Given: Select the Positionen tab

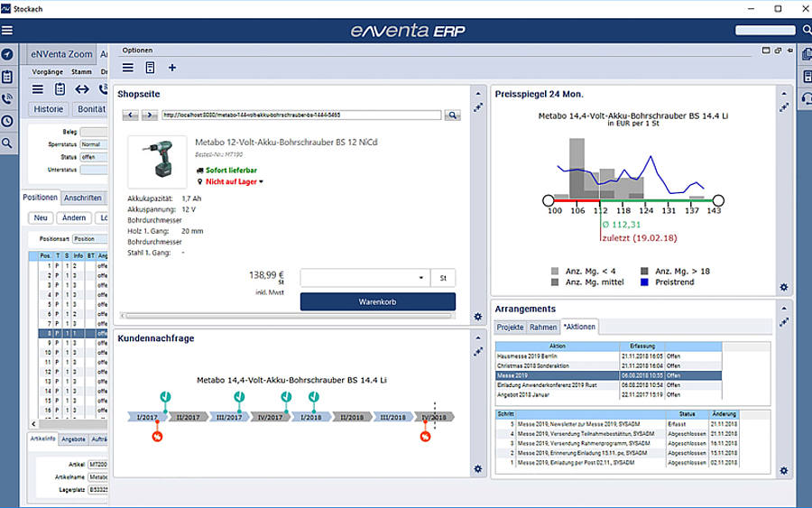Looking at the screenshot, I should click(x=41, y=198).
